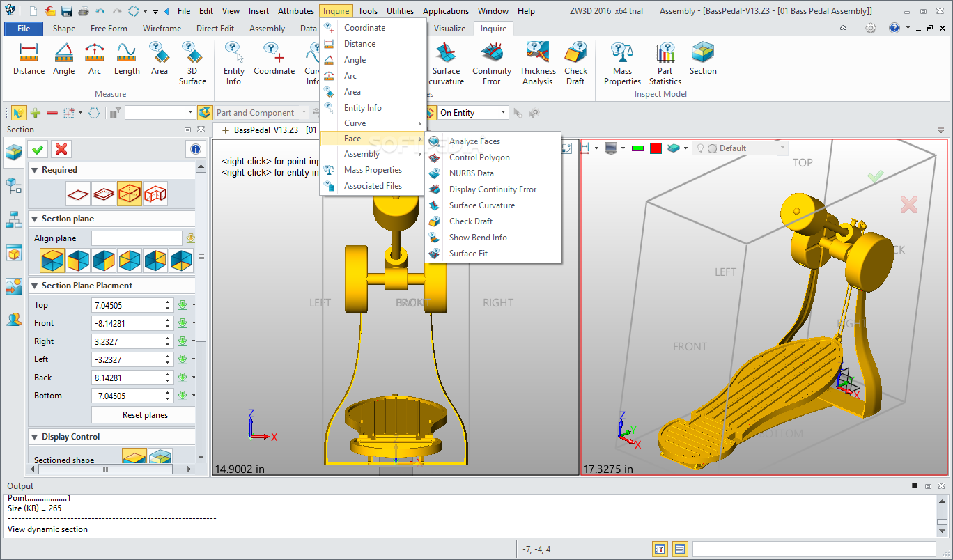Viewport: 953px width, 560px height.
Task: Open the Length measure tool
Action: tap(127, 59)
